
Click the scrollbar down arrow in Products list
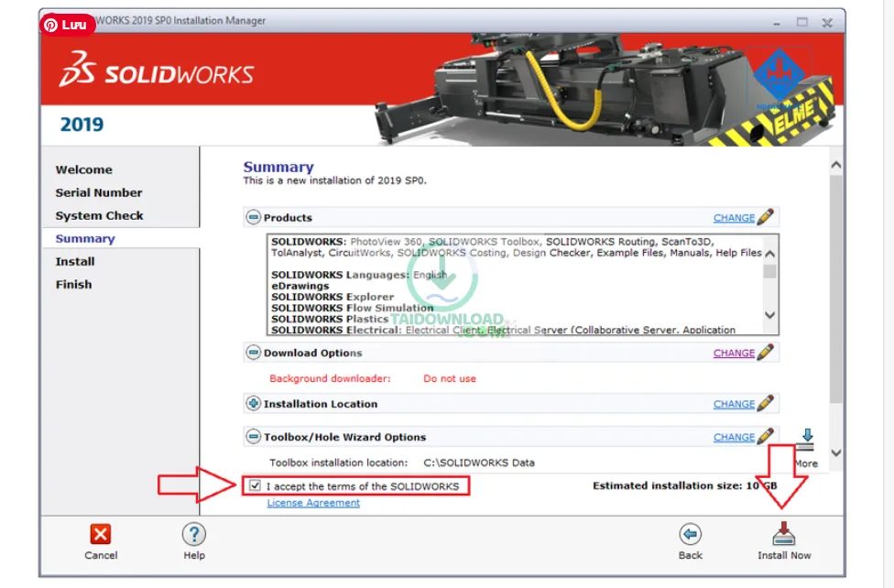(769, 315)
